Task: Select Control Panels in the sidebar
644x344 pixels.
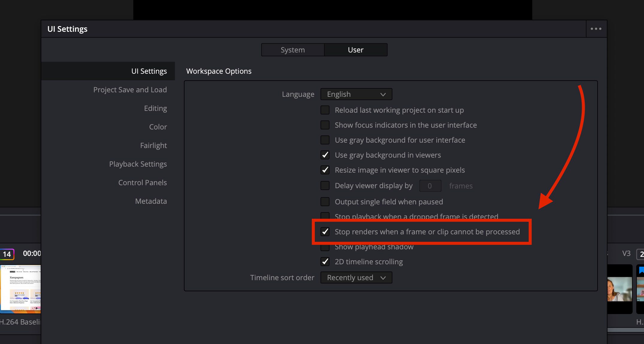Action: click(x=142, y=182)
